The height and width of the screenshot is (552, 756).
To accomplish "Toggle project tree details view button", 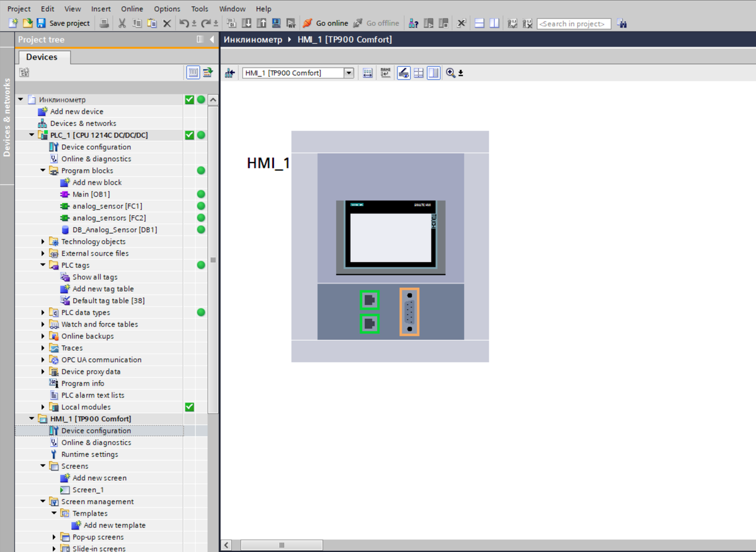I will coord(193,72).
